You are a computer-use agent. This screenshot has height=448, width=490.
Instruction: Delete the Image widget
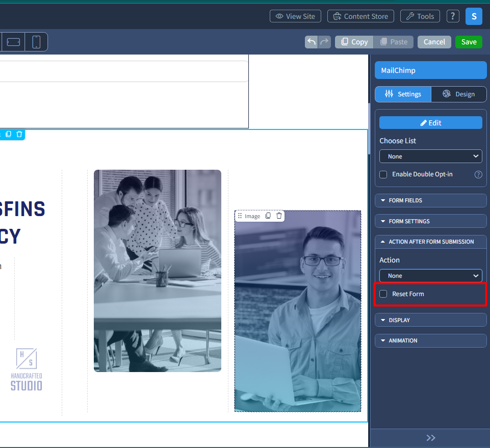click(x=279, y=216)
